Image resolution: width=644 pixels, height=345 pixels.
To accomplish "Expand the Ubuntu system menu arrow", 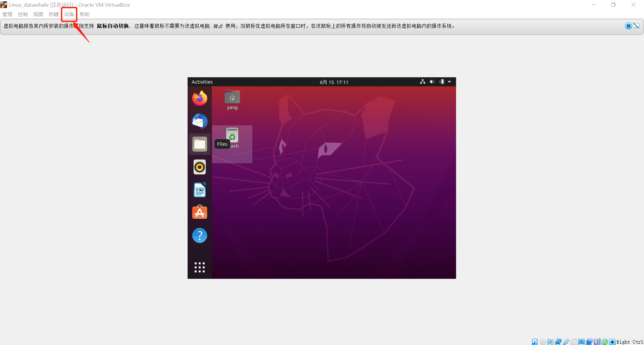I will pyautogui.click(x=449, y=82).
